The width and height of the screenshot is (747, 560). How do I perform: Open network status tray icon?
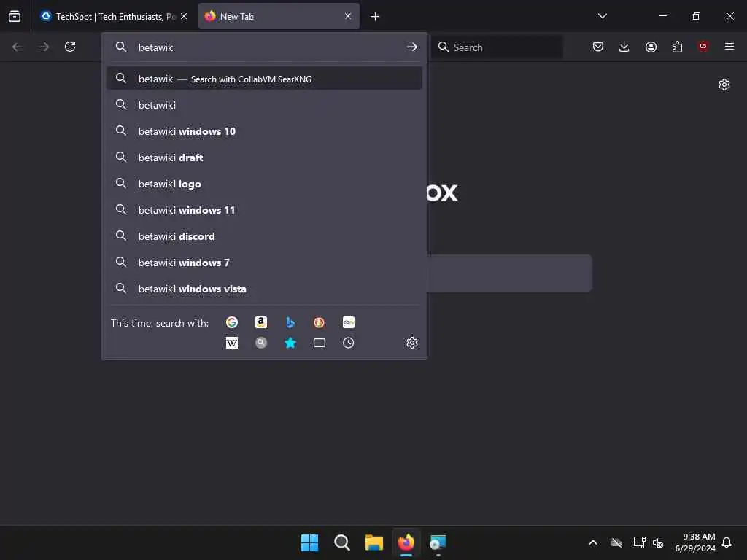pyautogui.click(x=639, y=542)
